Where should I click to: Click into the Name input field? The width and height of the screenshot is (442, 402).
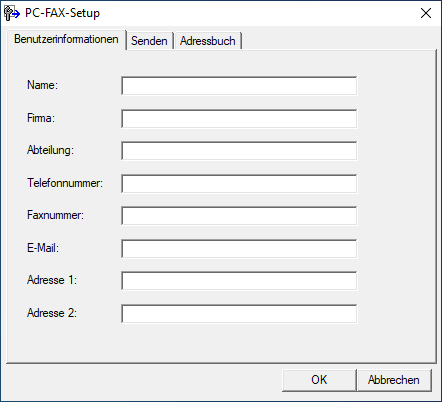(x=239, y=86)
